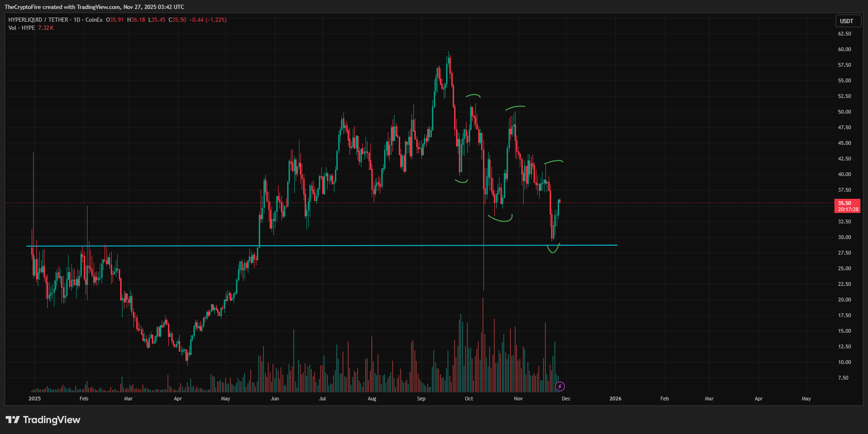Click the TradingView wordmark at the bottom
868x434 pixels.
52,420
